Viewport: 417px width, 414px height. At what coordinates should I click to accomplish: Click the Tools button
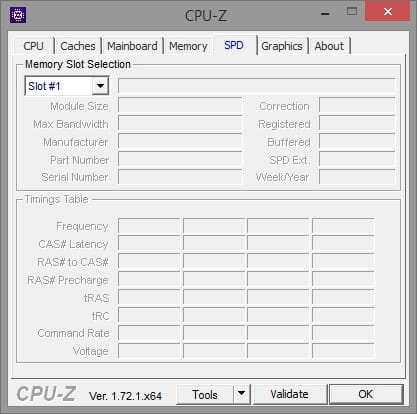pyautogui.click(x=205, y=395)
